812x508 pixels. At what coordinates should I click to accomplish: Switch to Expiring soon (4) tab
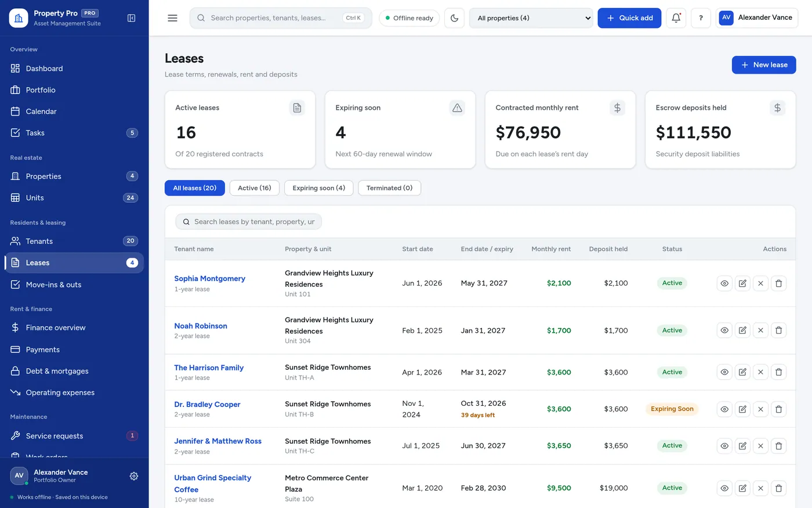[318, 188]
